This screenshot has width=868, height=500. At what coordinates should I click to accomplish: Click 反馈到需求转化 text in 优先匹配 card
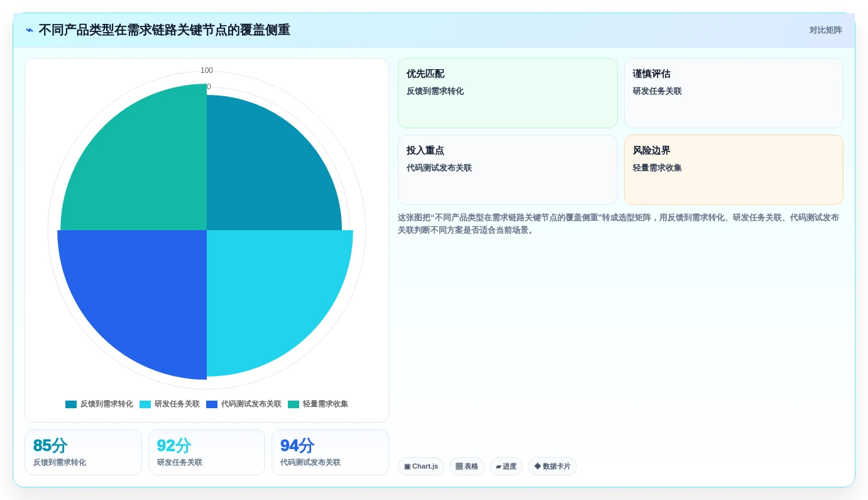[x=435, y=91]
